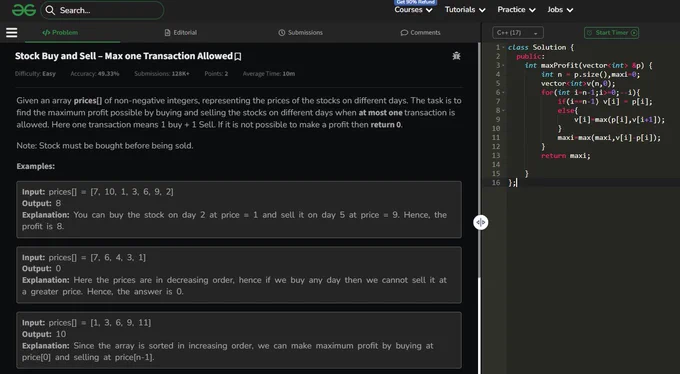Click the example with input [7, 6, 4, 3, 1]
This screenshot has height=374, width=680.
pyautogui.click(x=239, y=275)
